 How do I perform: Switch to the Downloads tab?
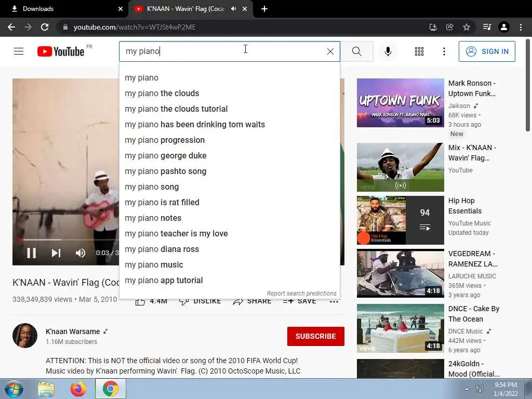click(64, 9)
